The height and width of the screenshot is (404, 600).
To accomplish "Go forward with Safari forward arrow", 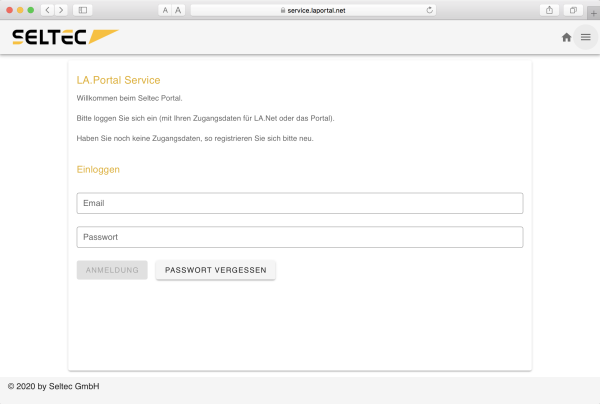I will [61, 10].
